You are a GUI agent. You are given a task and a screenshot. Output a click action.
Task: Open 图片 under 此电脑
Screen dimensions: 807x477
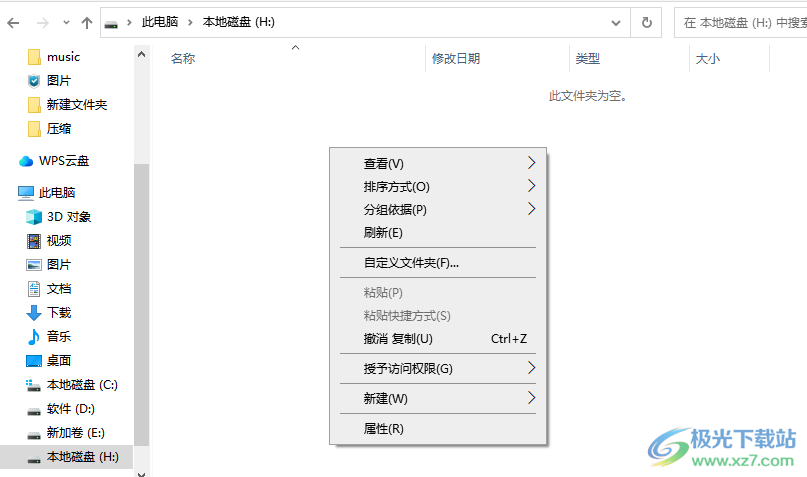[59, 265]
